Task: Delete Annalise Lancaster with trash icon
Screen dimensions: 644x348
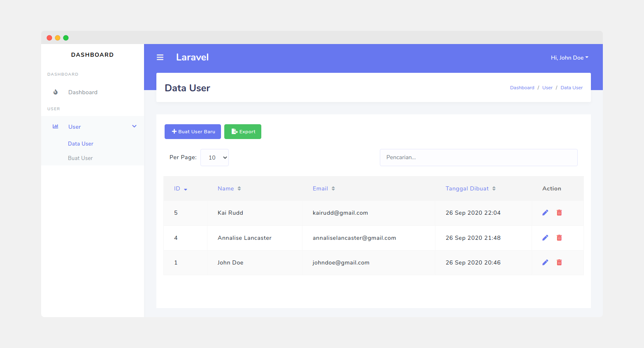Action: coord(559,238)
